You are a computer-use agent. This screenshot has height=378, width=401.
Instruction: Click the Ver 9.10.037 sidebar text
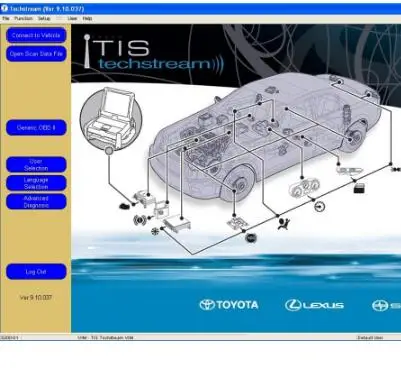click(x=36, y=297)
